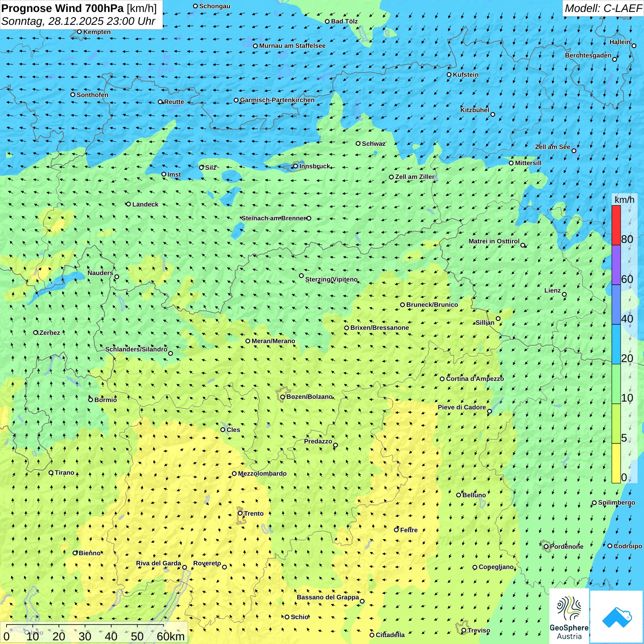
Task: Click the Trento city marker
Action: [240, 513]
